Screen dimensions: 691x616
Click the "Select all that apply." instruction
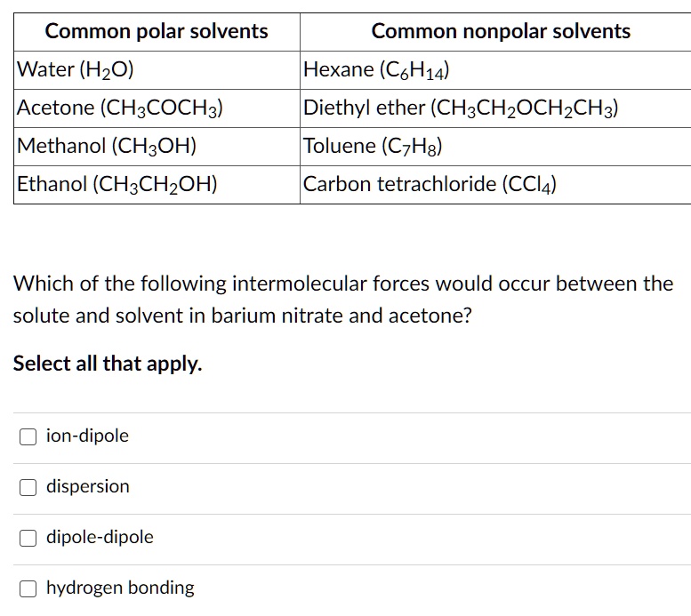coord(108,364)
